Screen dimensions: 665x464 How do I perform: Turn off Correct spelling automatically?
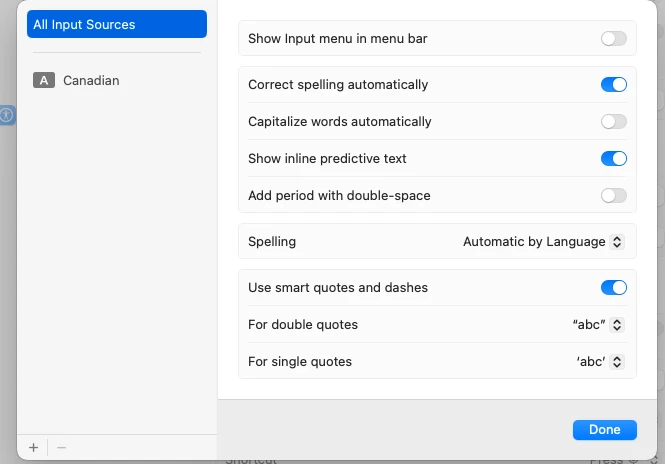click(614, 84)
